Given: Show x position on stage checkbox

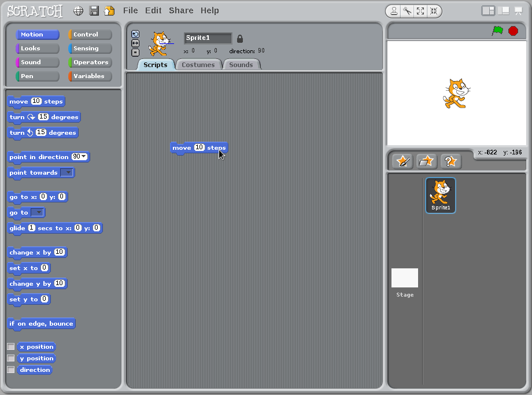Looking at the screenshot, I should pos(11,346).
